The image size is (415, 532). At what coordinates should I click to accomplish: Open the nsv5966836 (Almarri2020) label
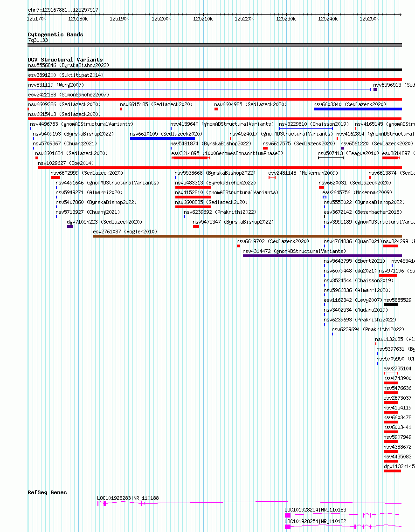click(x=357, y=291)
